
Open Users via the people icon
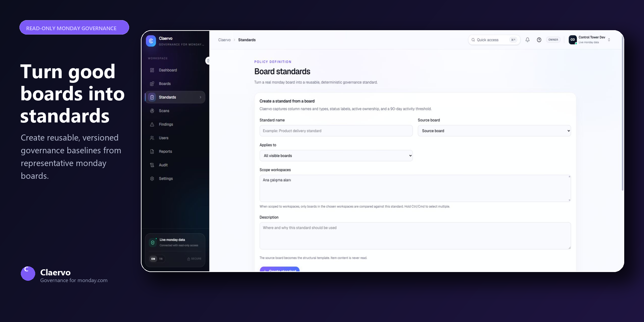click(152, 138)
